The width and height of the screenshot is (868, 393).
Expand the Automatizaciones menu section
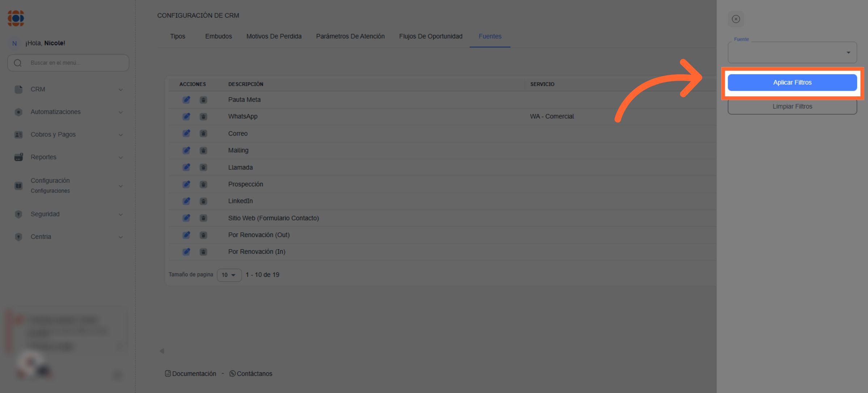coord(68,112)
